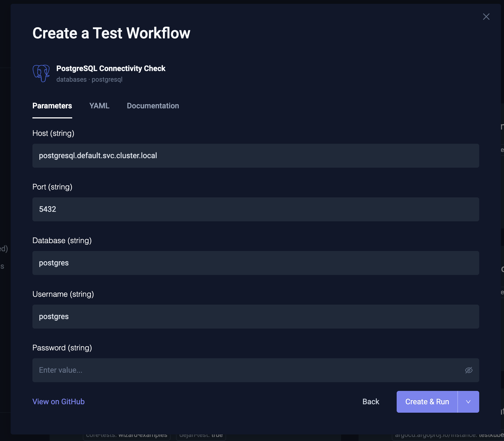Click the Username input field

pyautogui.click(x=256, y=317)
